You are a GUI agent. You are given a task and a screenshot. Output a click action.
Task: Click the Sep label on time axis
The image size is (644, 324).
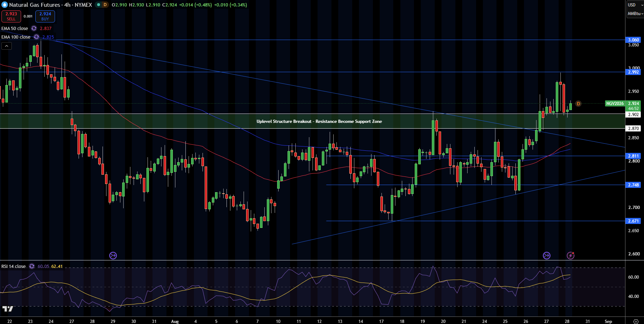[608, 321]
